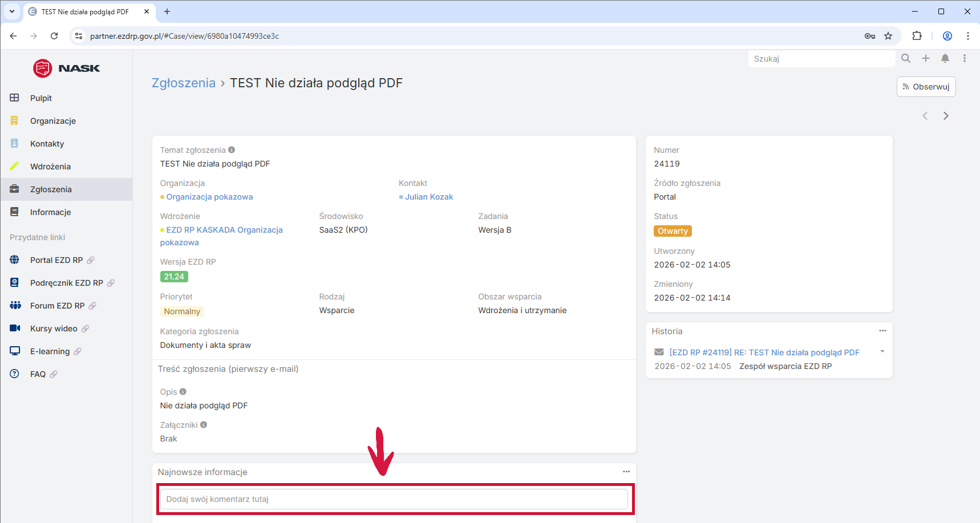The width and height of the screenshot is (980, 523).
Task: Click the notifications bell icon
Action: tap(945, 58)
